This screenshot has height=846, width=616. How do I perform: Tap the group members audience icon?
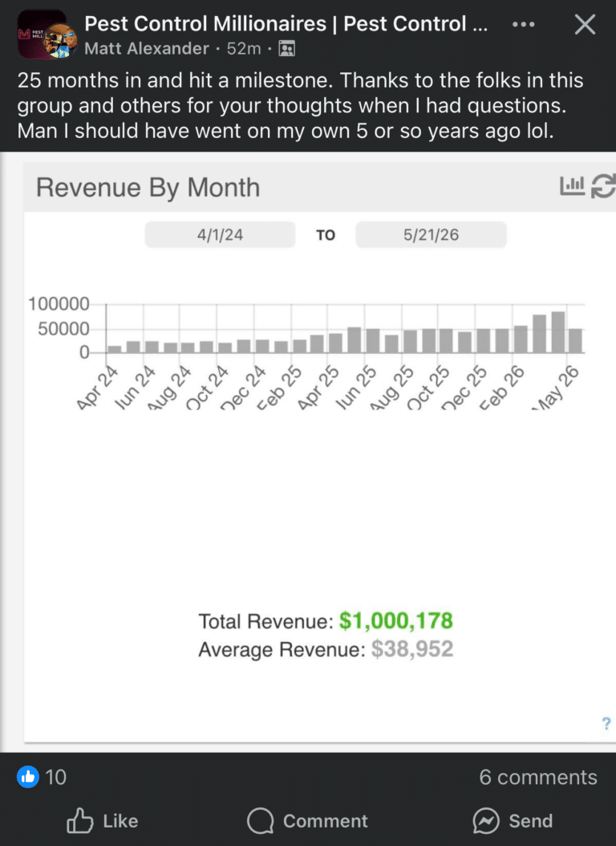(286, 49)
